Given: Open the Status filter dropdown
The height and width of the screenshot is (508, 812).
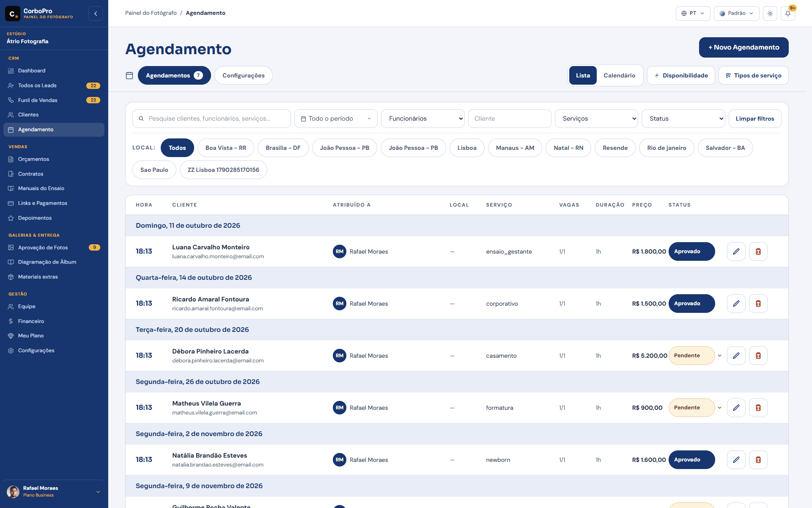Looking at the screenshot, I should [683, 119].
